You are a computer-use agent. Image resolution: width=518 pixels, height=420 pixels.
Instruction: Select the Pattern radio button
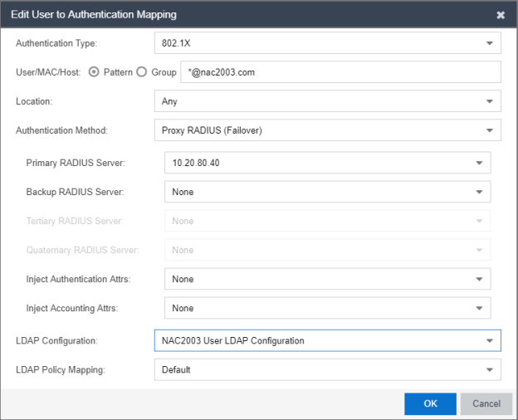click(93, 72)
